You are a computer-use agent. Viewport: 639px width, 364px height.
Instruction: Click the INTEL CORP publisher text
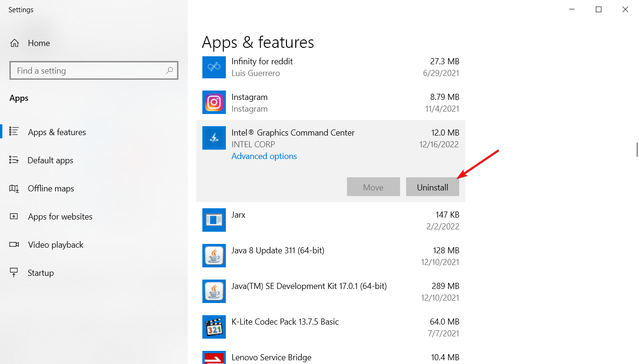tap(253, 144)
